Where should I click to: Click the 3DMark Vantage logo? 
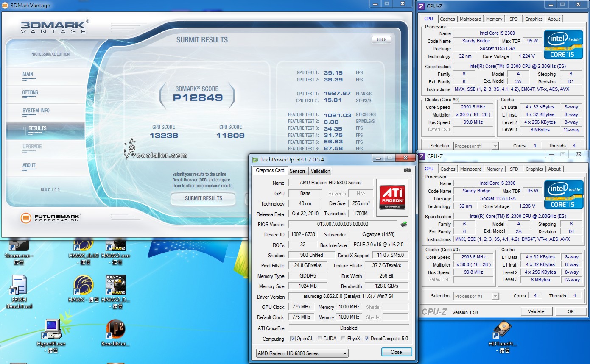pyautogui.click(x=55, y=26)
